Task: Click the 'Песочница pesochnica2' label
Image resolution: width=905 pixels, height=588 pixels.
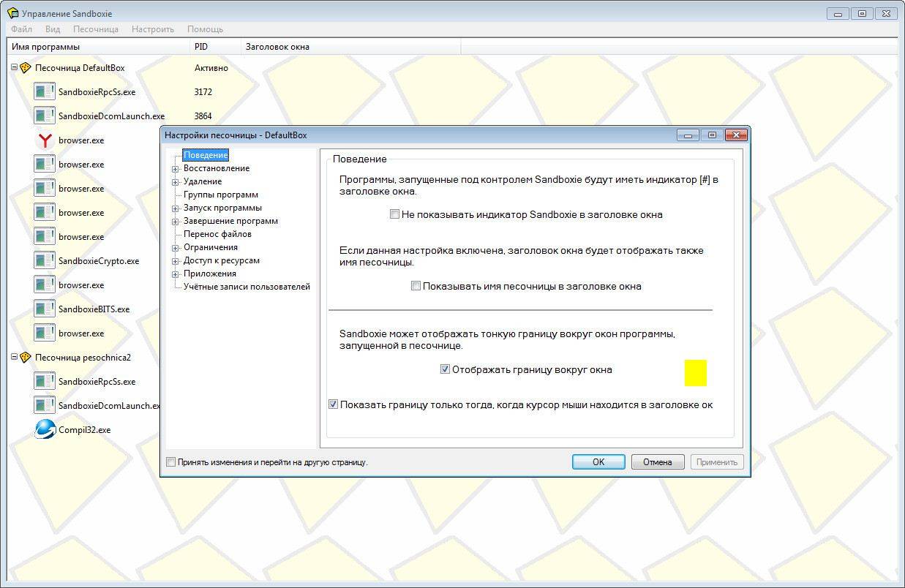Action: (83, 358)
